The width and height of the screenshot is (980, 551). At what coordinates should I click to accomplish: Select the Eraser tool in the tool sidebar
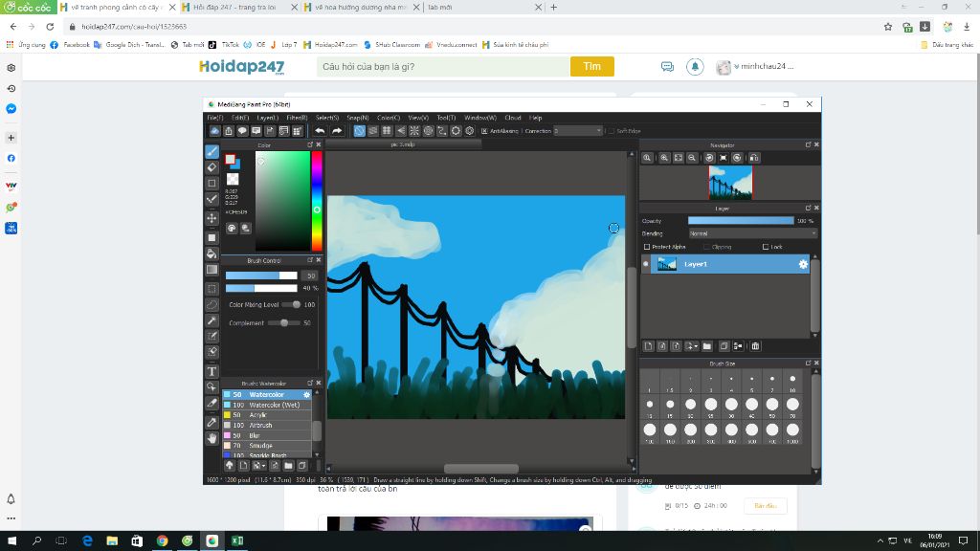tap(212, 167)
